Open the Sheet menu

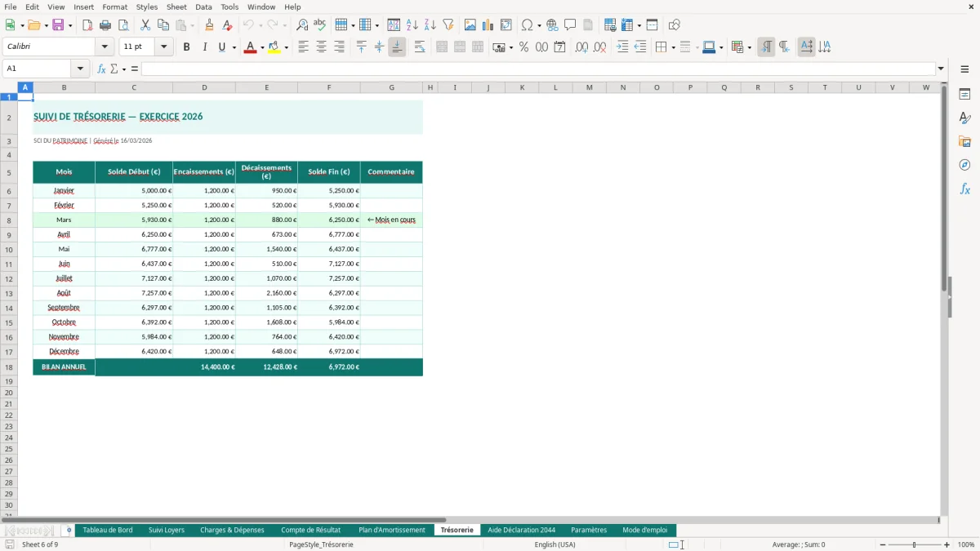(176, 7)
